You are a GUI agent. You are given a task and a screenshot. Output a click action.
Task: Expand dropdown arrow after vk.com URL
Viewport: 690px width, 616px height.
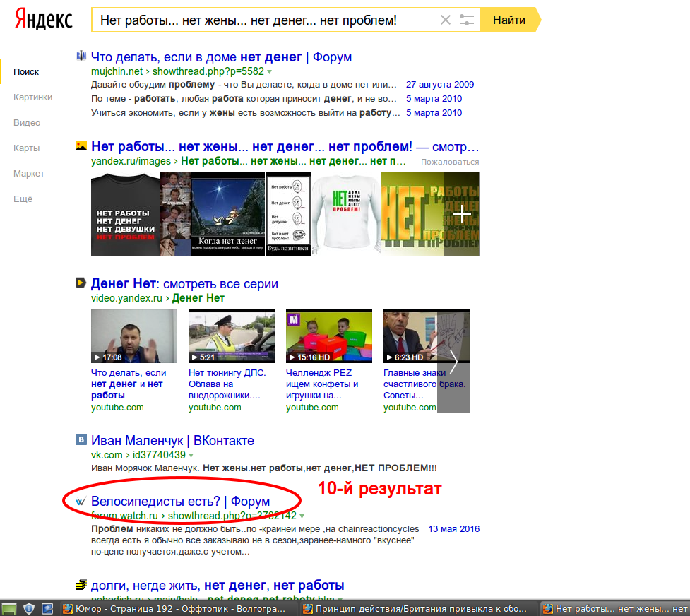pos(191,455)
